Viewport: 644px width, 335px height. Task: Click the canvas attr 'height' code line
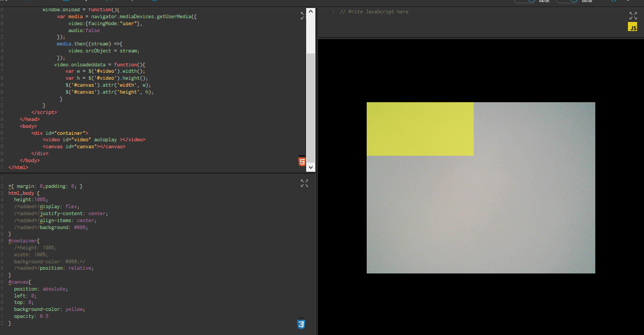pos(110,92)
